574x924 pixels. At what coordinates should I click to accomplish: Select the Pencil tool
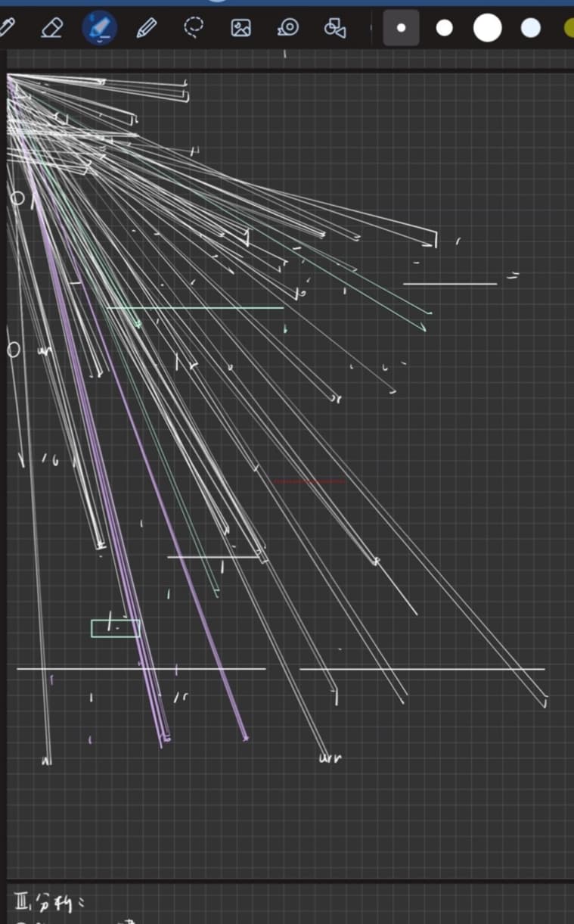click(146, 28)
